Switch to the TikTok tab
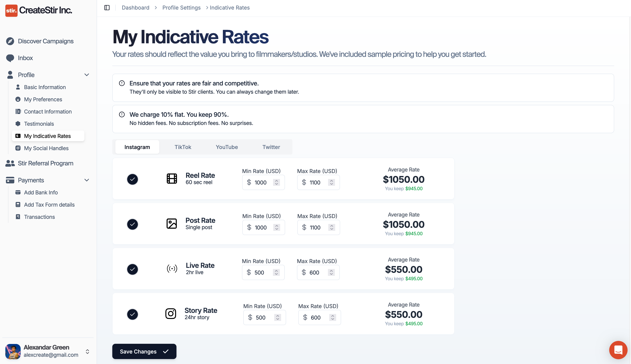The image size is (631, 364). point(183,147)
